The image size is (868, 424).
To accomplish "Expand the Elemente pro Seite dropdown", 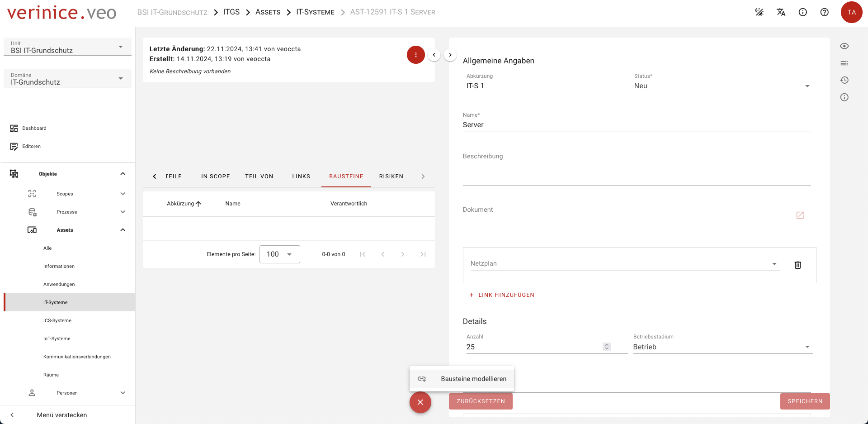I will [x=279, y=254].
